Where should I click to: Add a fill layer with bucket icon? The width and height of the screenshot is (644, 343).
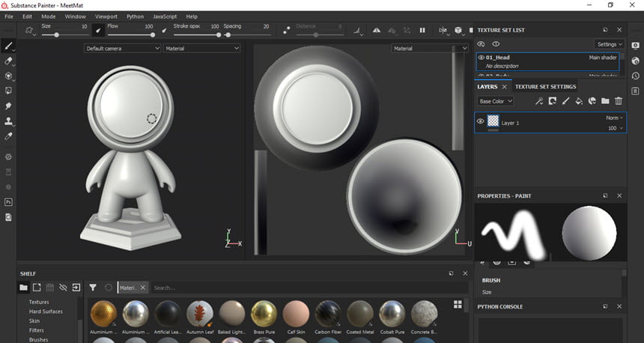(x=579, y=101)
